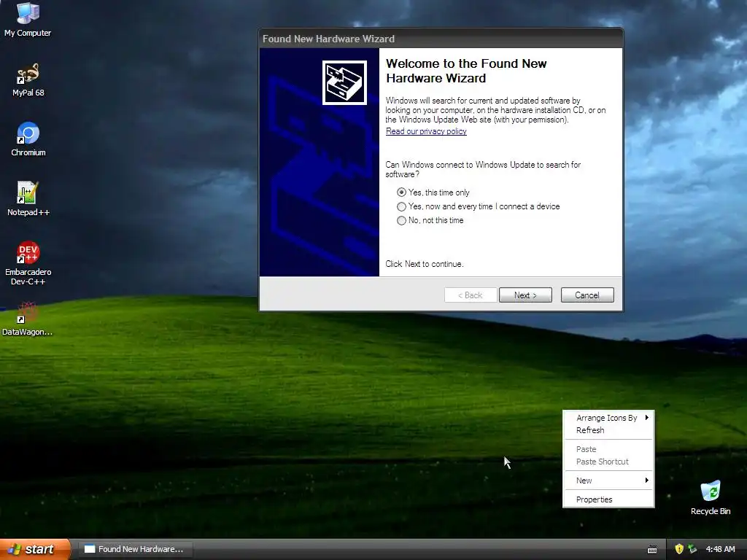The width and height of the screenshot is (747, 560).
Task: Click the network connection tray icon
Action: [x=692, y=549]
